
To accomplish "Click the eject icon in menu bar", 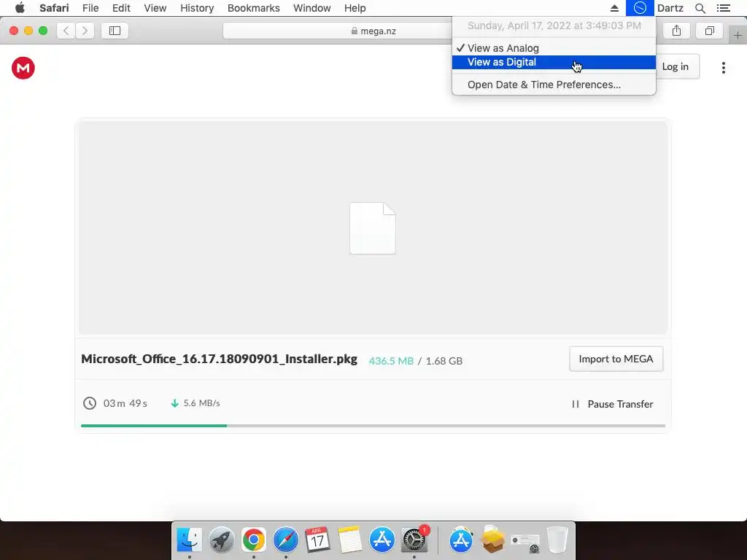I will [x=614, y=8].
